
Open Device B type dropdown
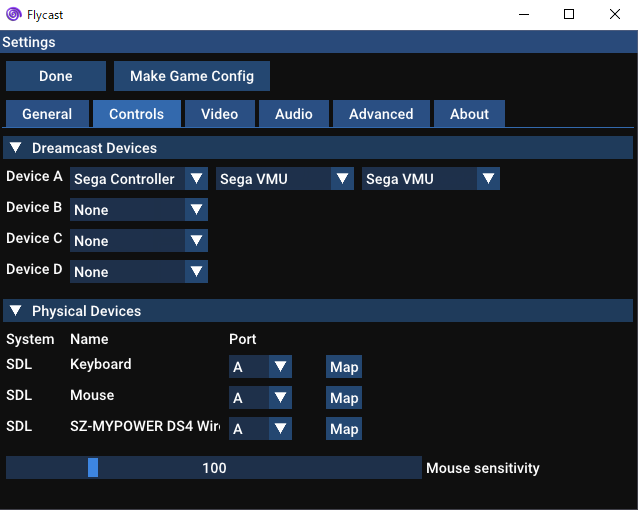point(138,210)
